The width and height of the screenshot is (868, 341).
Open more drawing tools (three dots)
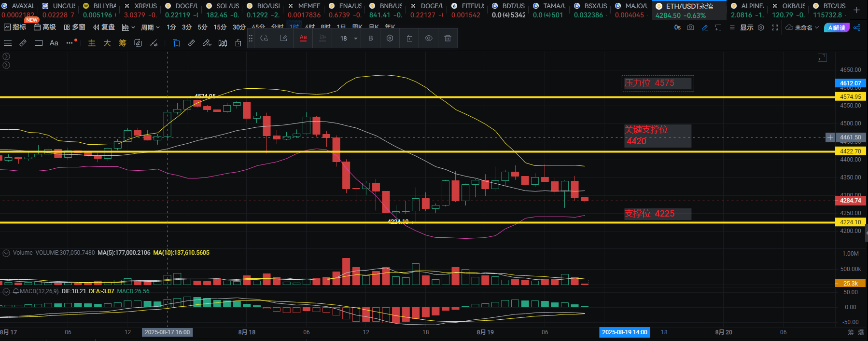click(x=70, y=43)
